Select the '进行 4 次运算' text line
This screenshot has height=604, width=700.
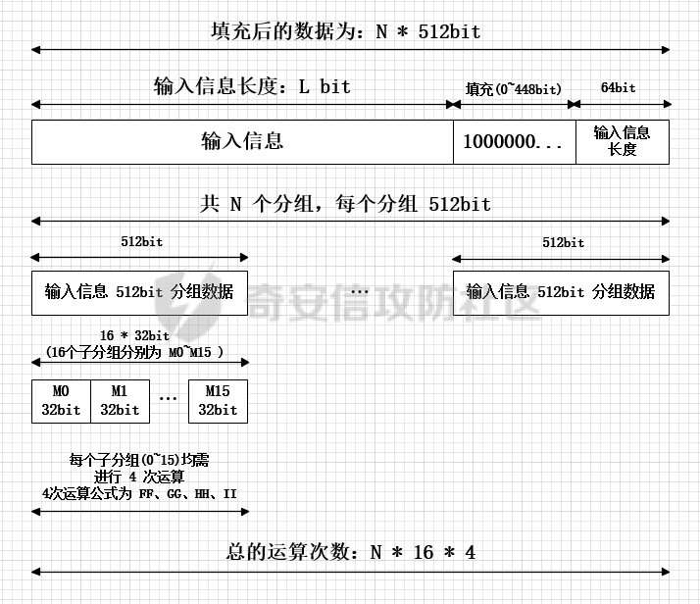pos(139,477)
